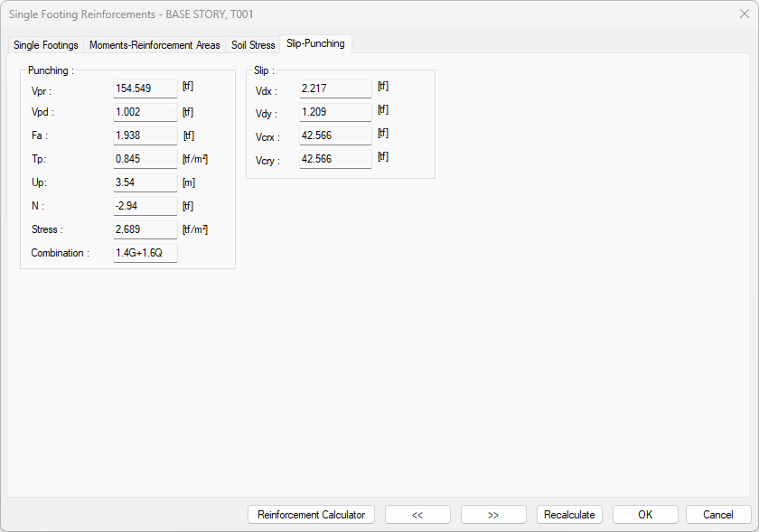
Task: Click the Vdx slip value field
Action: point(335,89)
